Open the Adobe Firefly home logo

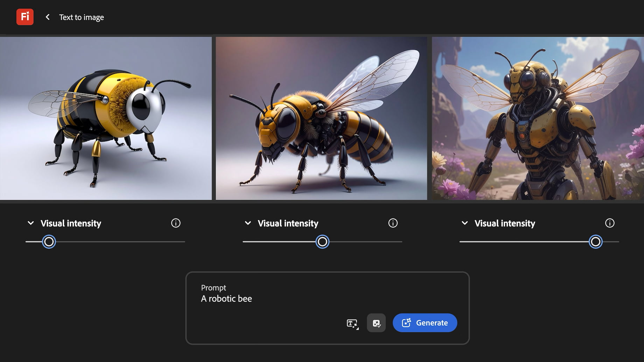[x=25, y=17]
